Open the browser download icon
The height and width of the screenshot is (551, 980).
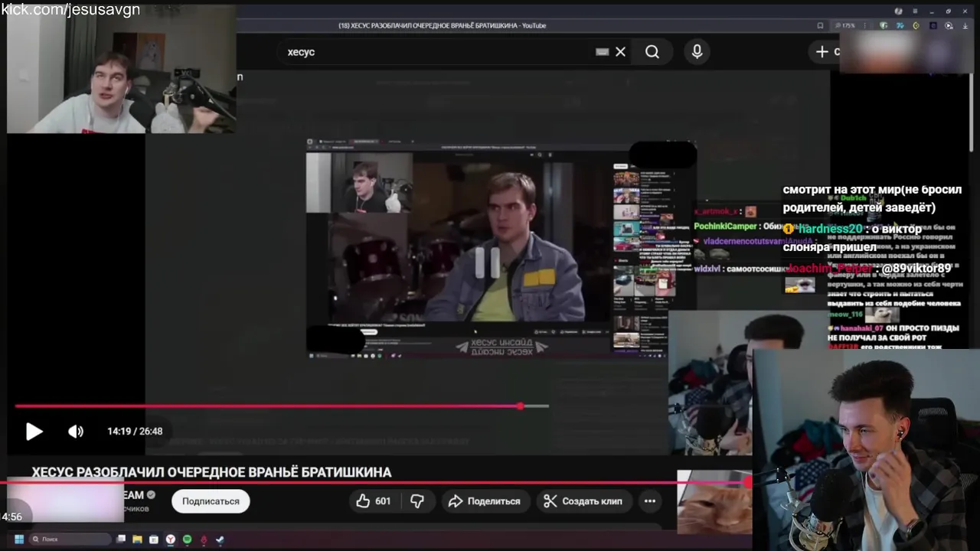[965, 25]
